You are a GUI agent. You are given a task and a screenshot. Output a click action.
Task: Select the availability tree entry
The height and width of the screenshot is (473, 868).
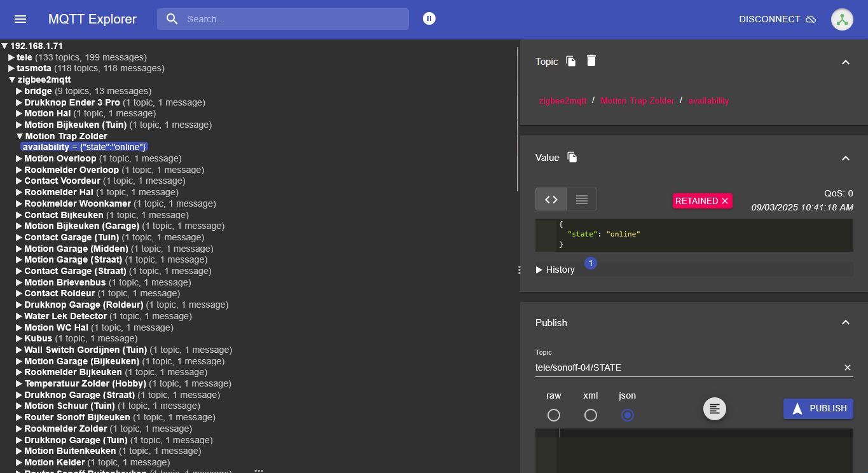(x=84, y=147)
